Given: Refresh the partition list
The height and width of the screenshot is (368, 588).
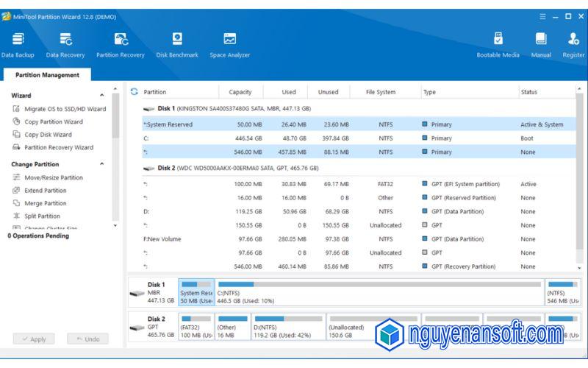Looking at the screenshot, I should (x=135, y=91).
